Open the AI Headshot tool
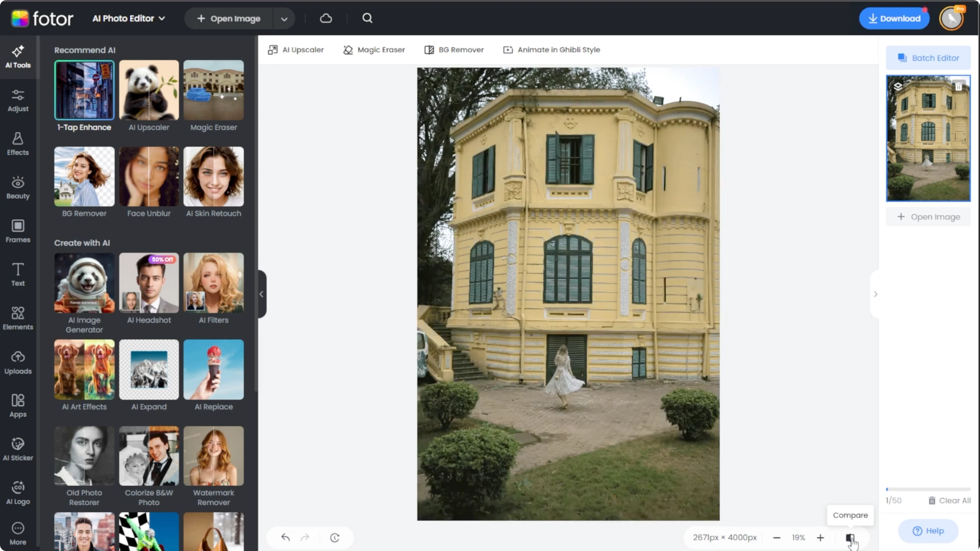Image resolution: width=980 pixels, height=551 pixels. click(149, 289)
